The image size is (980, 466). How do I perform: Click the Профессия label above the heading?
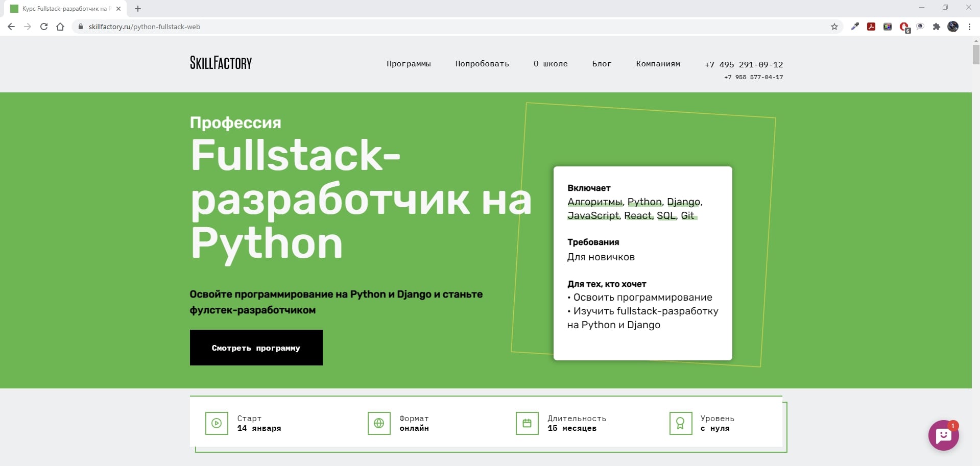pos(235,122)
